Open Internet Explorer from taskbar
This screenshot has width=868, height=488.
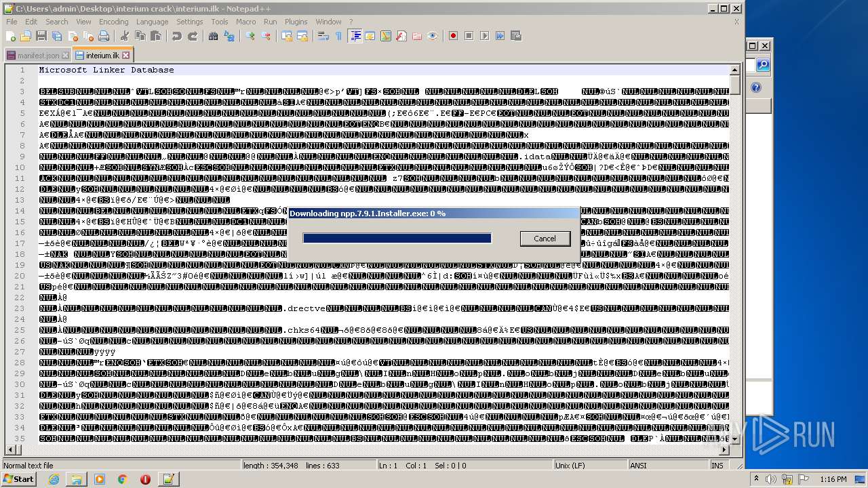pyautogui.click(x=54, y=479)
